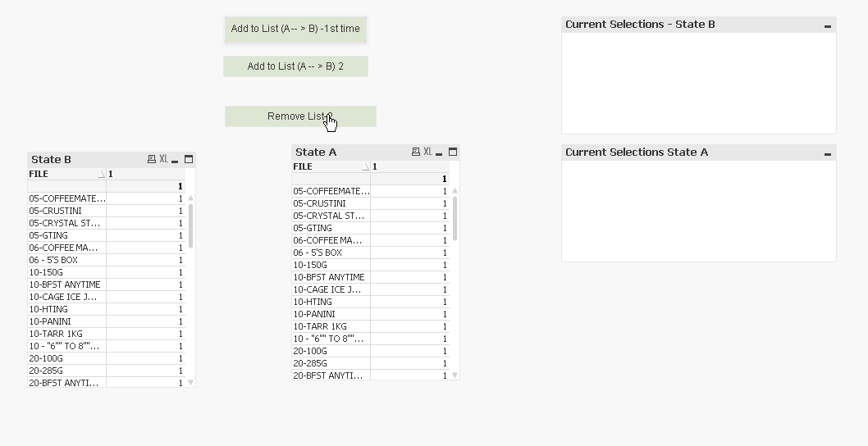Sort State B by FILE column indicator
The height and width of the screenshot is (446, 868).
[x=102, y=175]
